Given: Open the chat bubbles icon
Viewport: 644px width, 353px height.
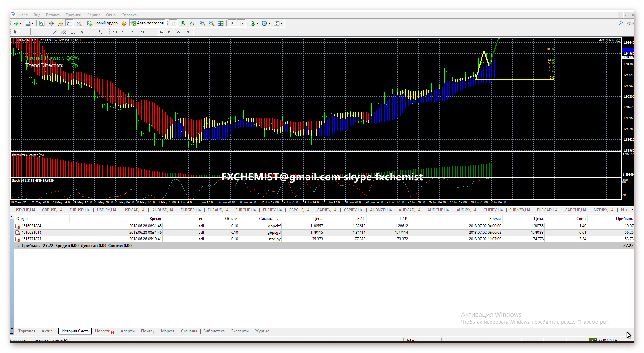Looking at the screenshot, I should pos(630,23).
